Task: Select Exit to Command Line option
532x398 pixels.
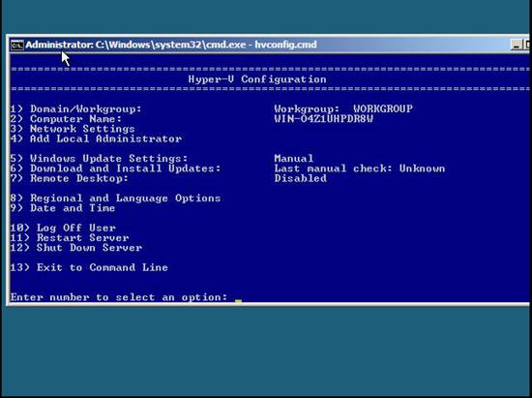Action: 89,267
